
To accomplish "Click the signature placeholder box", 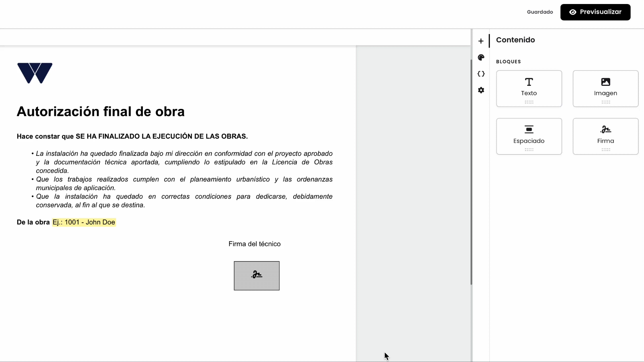I will pyautogui.click(x=257, y=276).
